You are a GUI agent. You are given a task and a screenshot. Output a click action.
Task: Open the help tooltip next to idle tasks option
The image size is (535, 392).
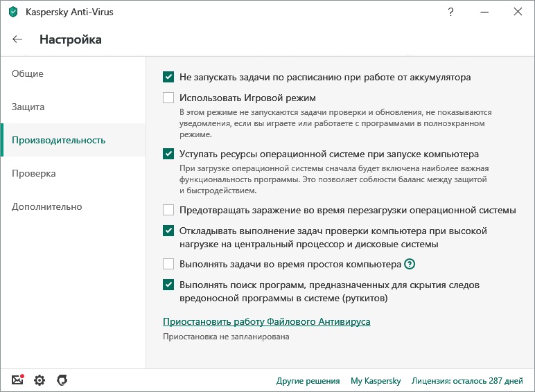410,264
